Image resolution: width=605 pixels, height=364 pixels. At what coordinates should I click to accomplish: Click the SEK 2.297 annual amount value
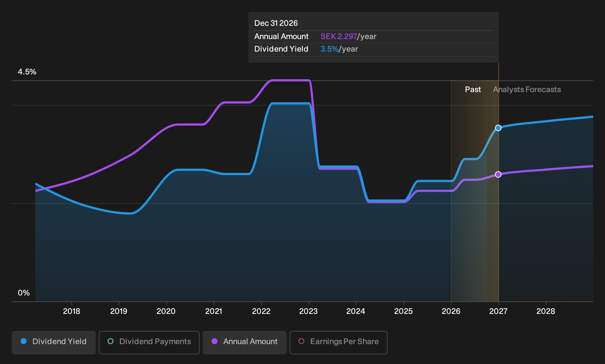(339, 36)
